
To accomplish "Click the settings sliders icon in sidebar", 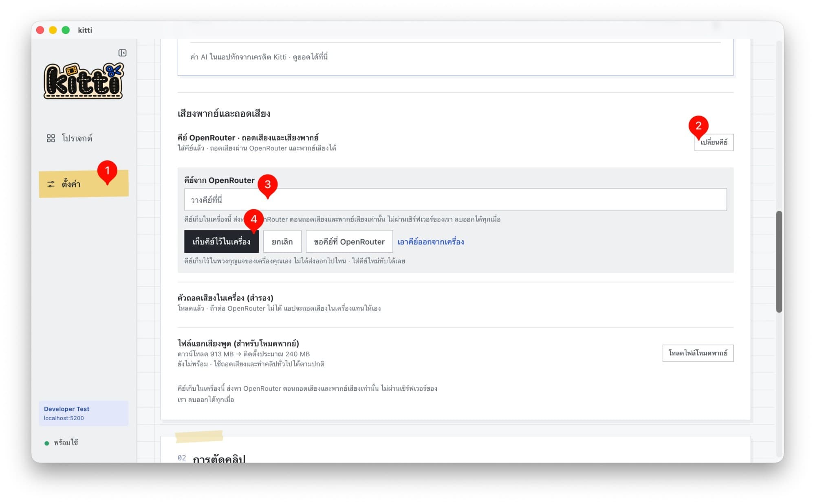I will (51, 184).
